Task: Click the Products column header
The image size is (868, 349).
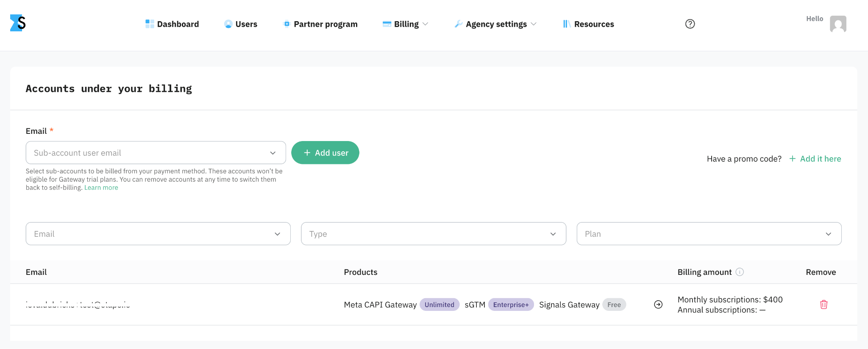Action: tap(361, 272)
